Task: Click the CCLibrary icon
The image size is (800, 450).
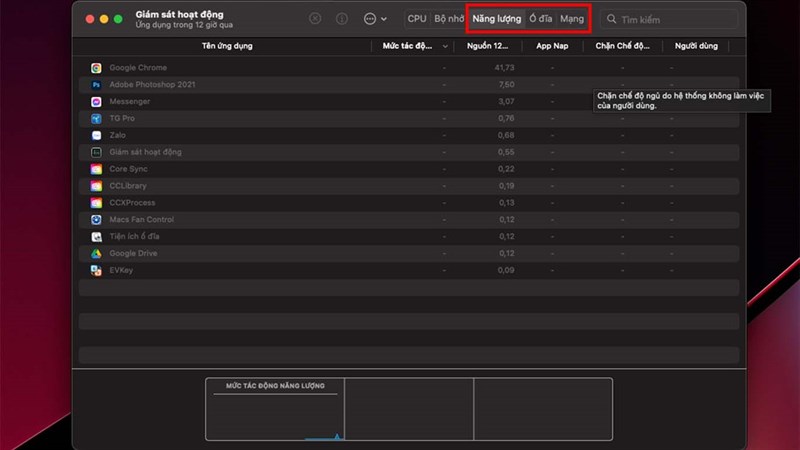Action: (x=96, y=186)
